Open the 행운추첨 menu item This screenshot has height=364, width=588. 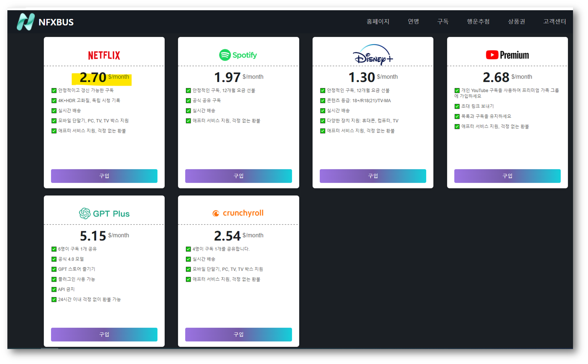click(478, 22)
